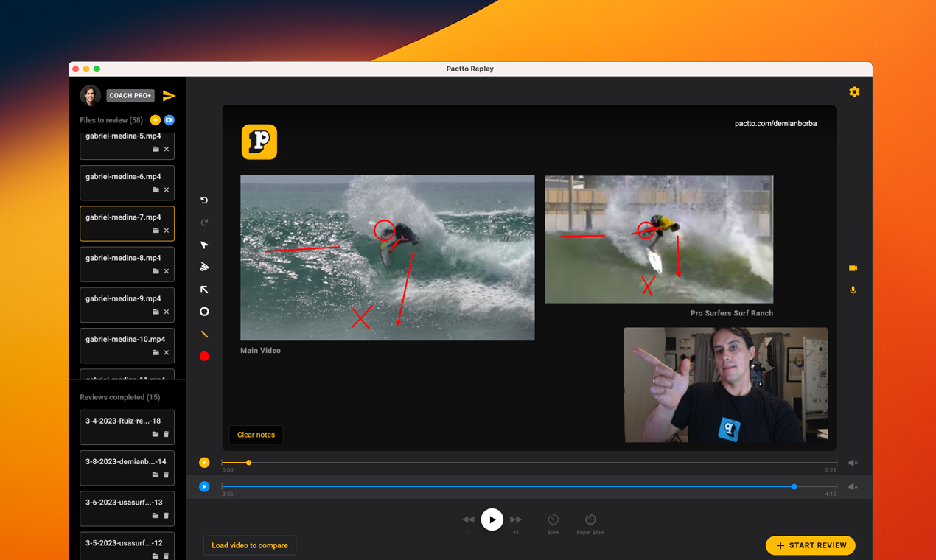Open the user profile avatar
This screenshot has width=936, height=560.
(x=90, y=95)
